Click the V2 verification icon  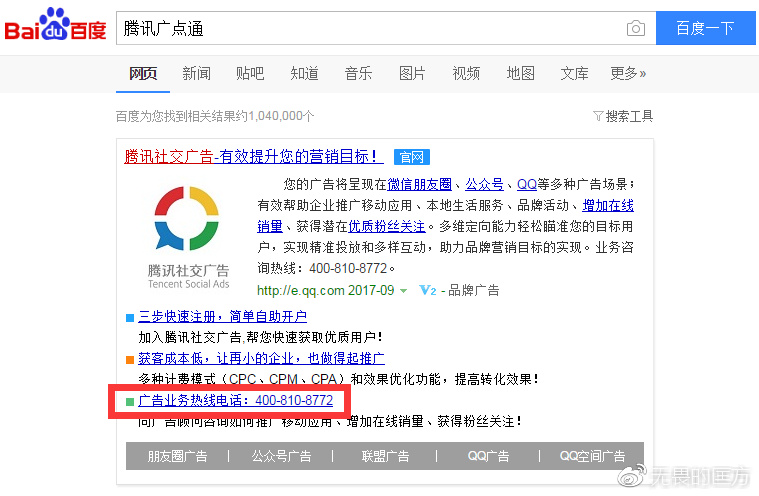pos(427,290)
